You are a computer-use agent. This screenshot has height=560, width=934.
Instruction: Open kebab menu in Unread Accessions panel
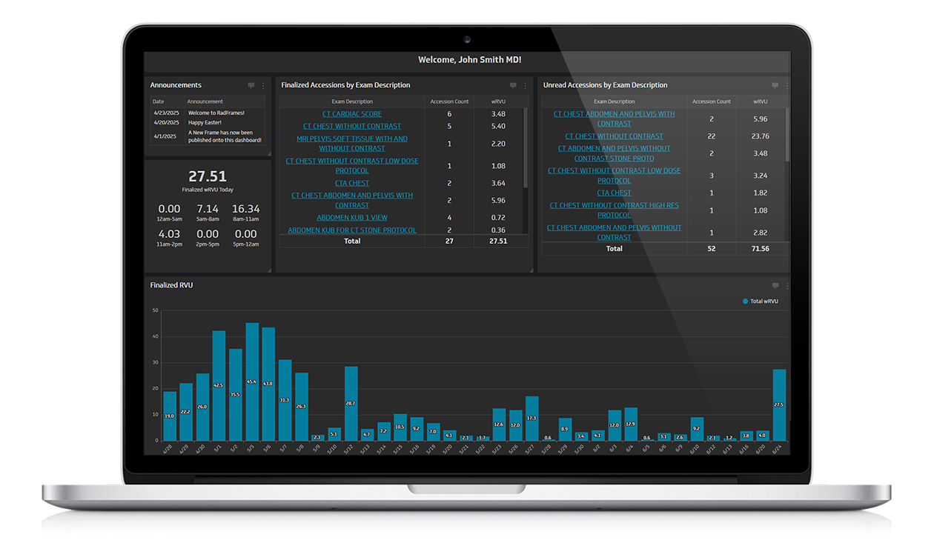pos(786,86)
